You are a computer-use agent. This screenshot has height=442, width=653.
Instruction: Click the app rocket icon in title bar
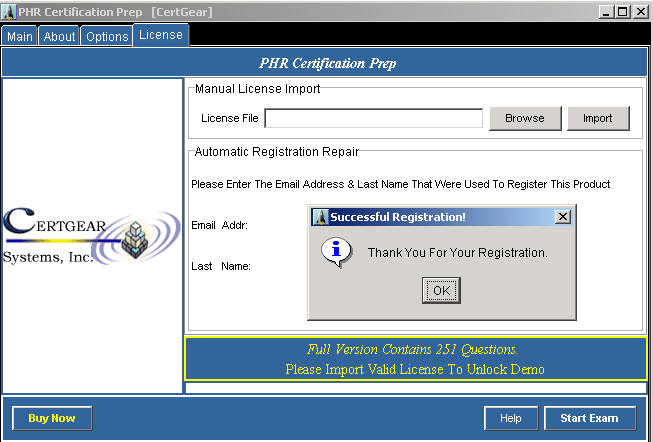[x=9, y=12]
